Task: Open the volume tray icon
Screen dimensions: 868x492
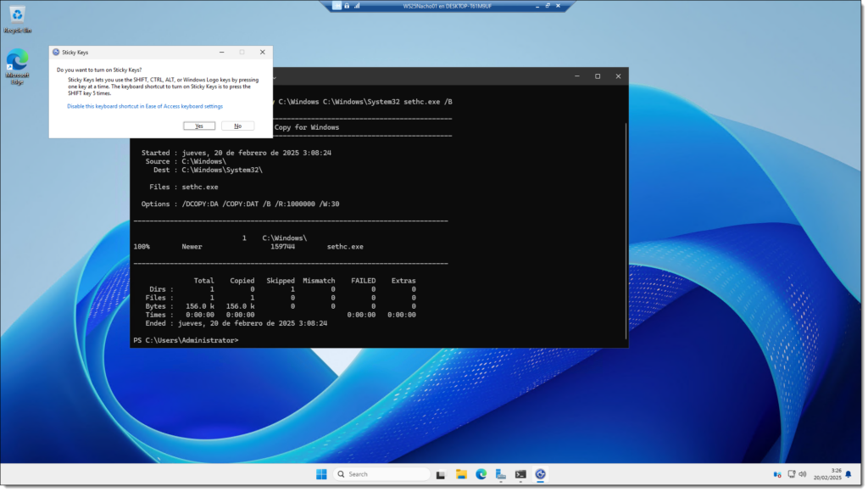Action: pyautogui.click(x=803, y=475)
